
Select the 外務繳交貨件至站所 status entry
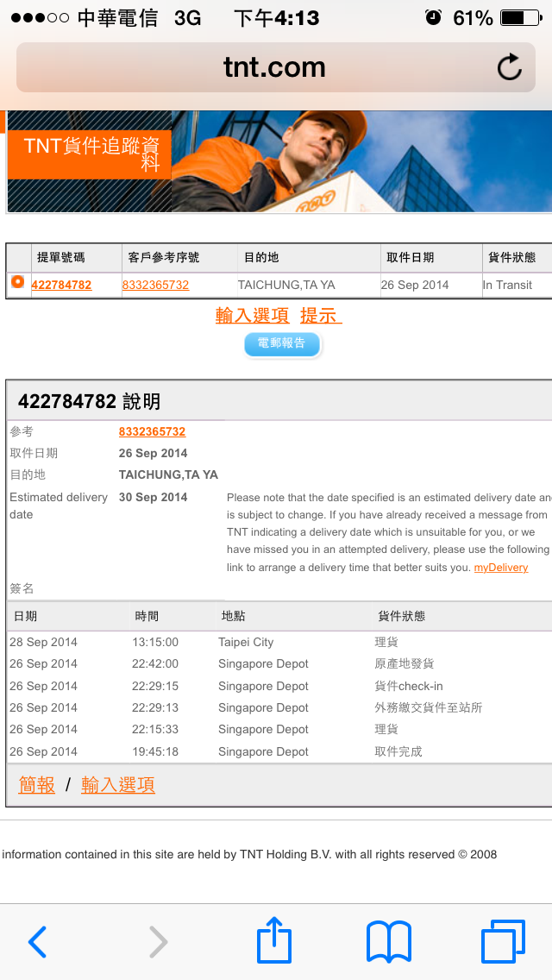[428, 707]
